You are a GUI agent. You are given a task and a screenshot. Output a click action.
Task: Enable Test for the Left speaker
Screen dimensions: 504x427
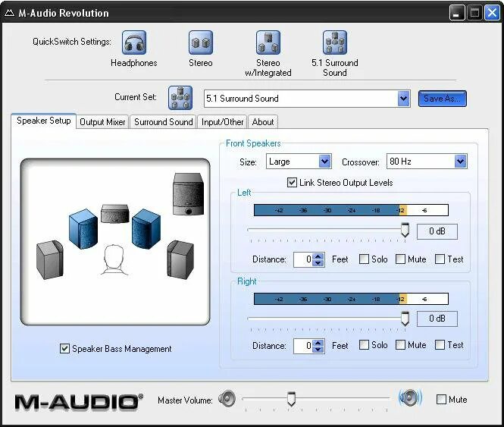coord(440,259)
